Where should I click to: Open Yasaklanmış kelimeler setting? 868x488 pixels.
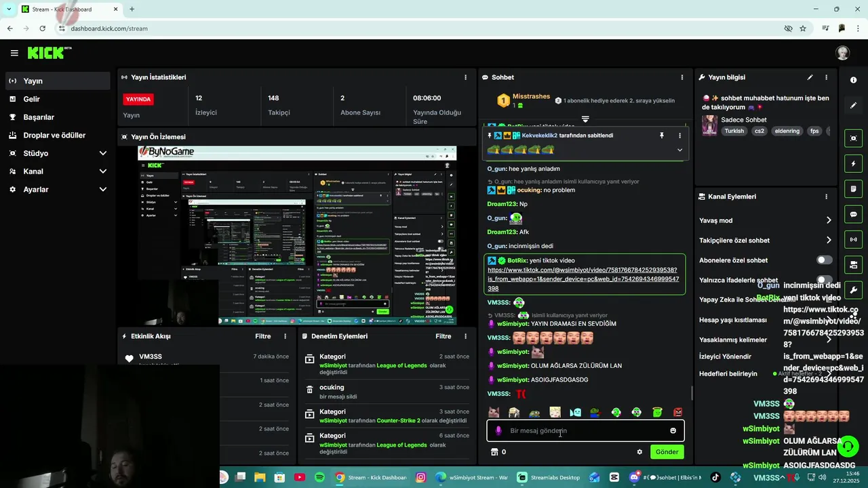(x=765, y=340)
